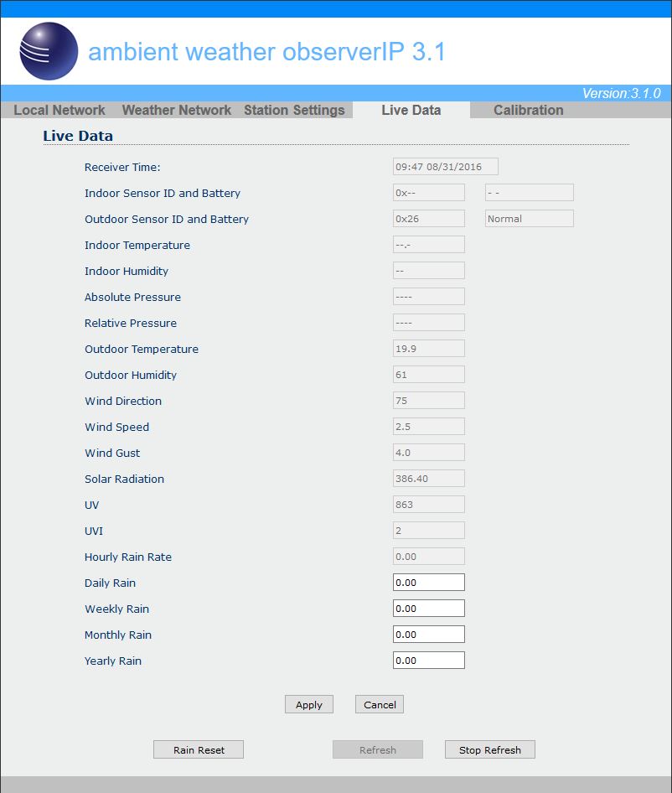The height and width of the screenshot is (793, 672).
Task: Click the Relative Pressure value field
Action: (429, 323)
